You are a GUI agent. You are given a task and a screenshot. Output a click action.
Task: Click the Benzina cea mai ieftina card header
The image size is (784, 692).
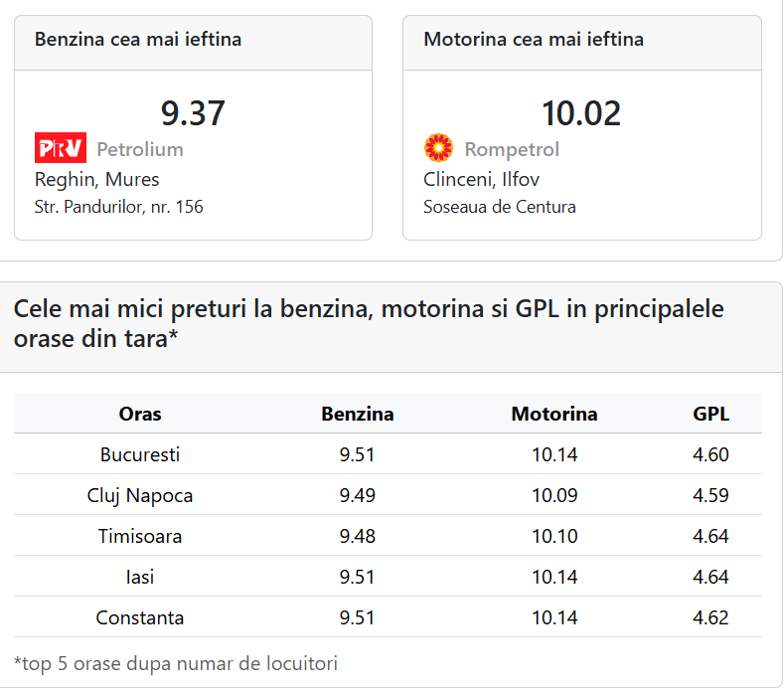point(193,43)
